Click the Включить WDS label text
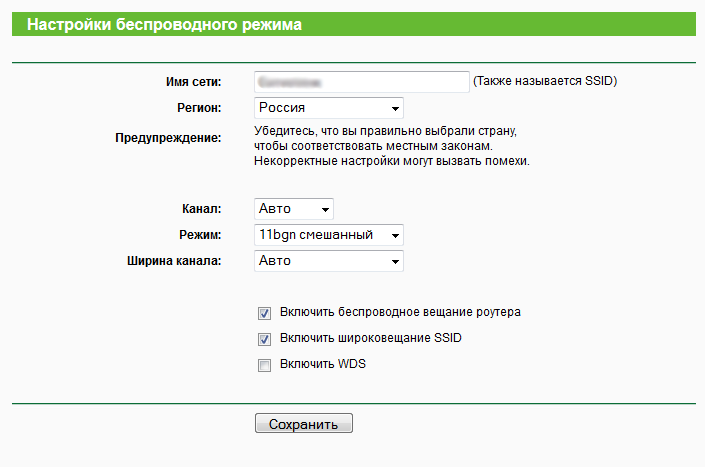The width and height of the screenshot is (705, 467). click(323, 365)
